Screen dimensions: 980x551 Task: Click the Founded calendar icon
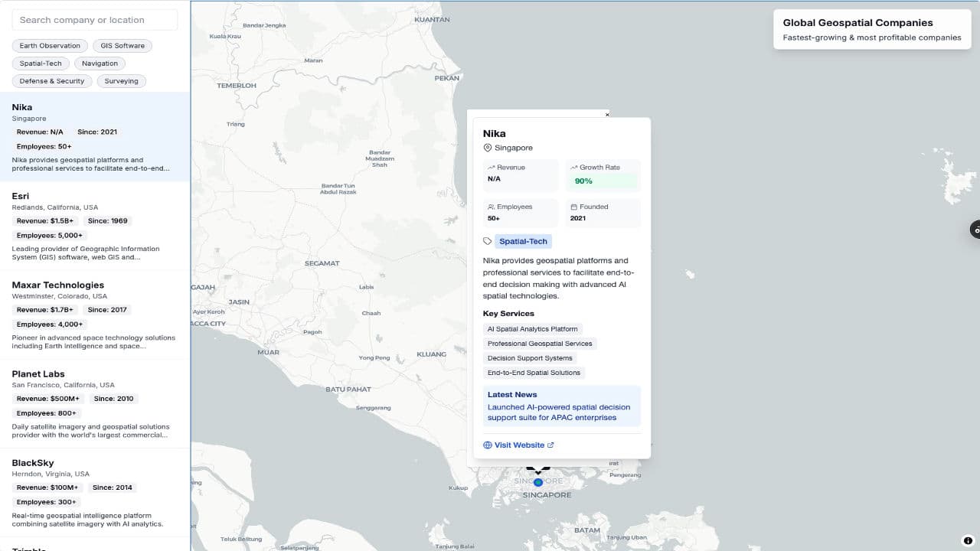tap(573, 207)
